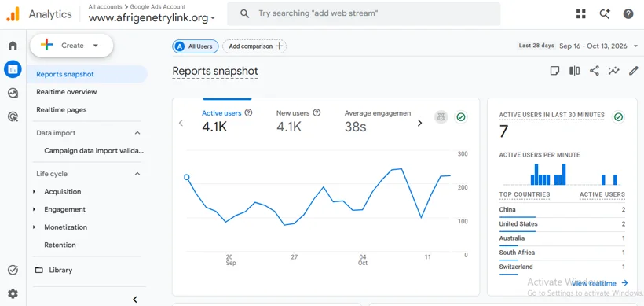Click the TOP COUNTRIES column header

(x=525, y=194)
